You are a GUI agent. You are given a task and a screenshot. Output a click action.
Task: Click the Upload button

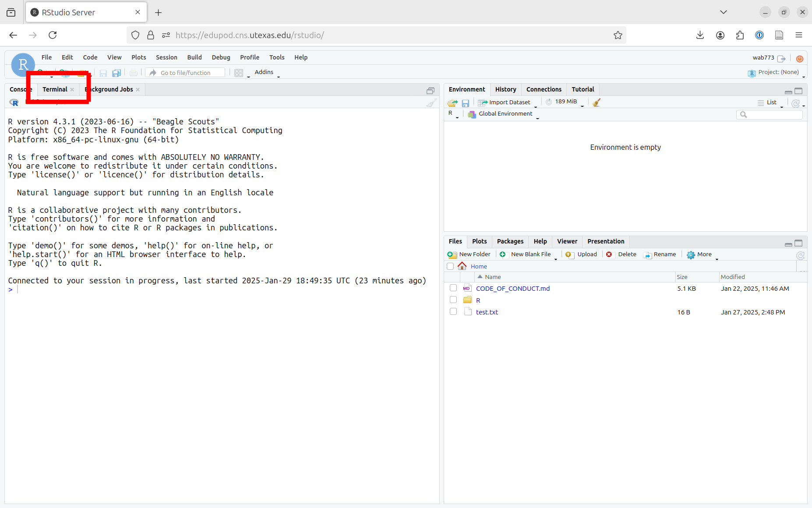(581, 254)
